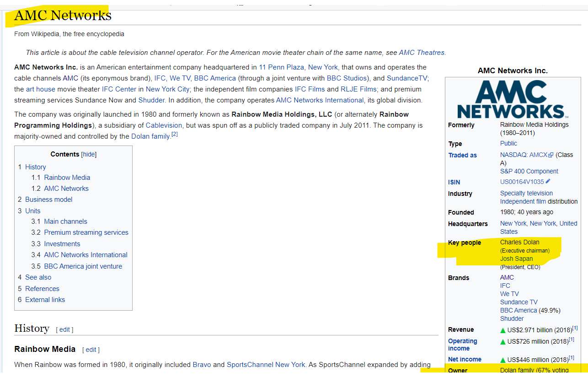The image size is (588, 383).
Task: Click citation [1] beside Operating income figure
Action: (571, 339)
